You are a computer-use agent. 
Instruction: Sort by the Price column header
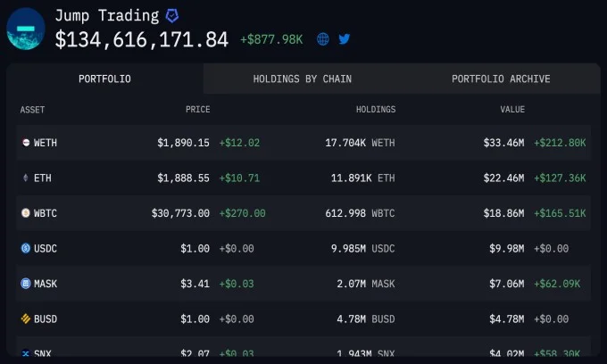(197, 110)
